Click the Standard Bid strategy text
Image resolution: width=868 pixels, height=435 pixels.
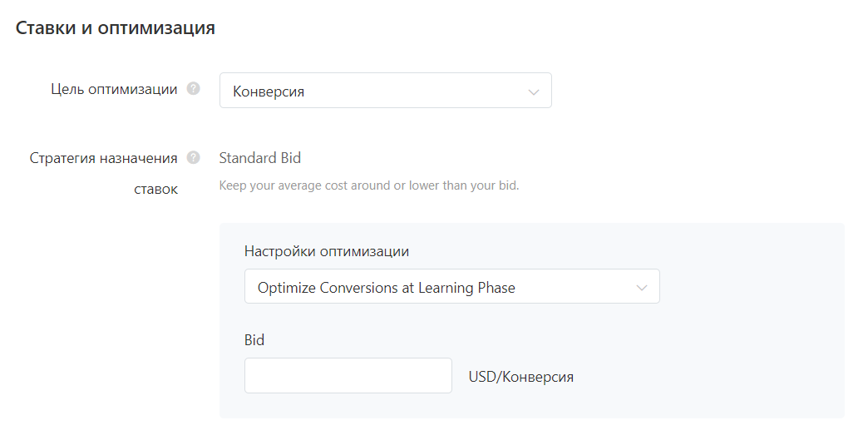tap(259, 157)
